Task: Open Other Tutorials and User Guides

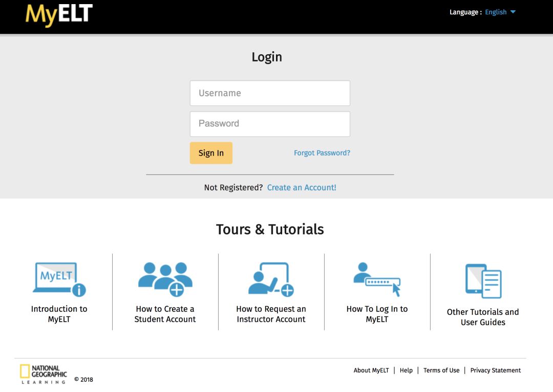Action: point(483,317)
